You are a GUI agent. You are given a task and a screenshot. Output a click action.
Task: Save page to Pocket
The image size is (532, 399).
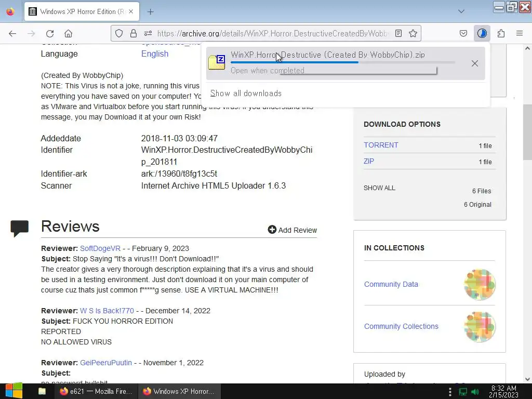[x=463, y=33]
